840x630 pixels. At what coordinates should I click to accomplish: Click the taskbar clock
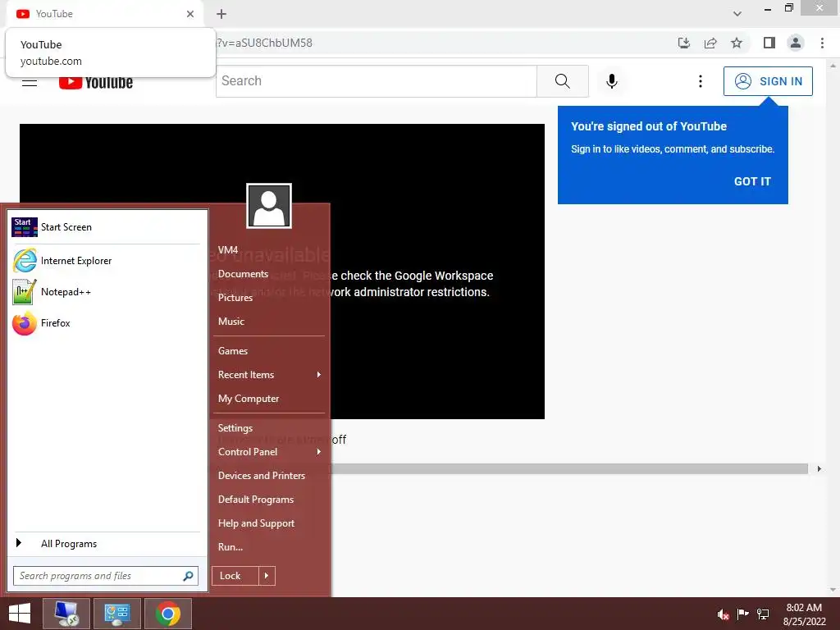click(804, 614)
